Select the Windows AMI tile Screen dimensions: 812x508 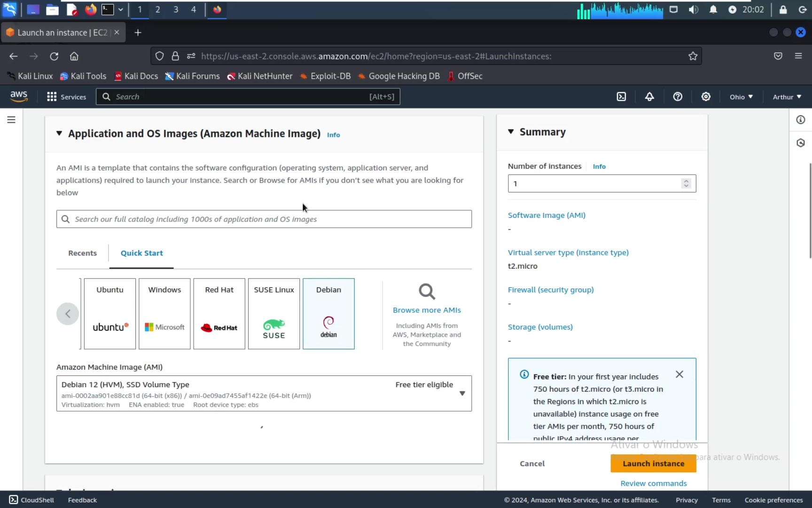[x=164, y=314]
